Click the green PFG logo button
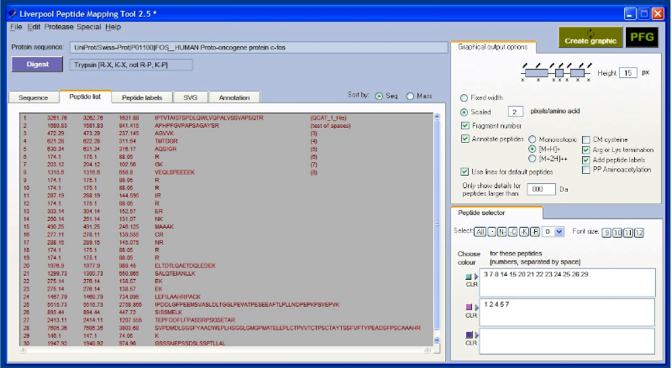Screen dimensions: 672x368 click(642, 37)
